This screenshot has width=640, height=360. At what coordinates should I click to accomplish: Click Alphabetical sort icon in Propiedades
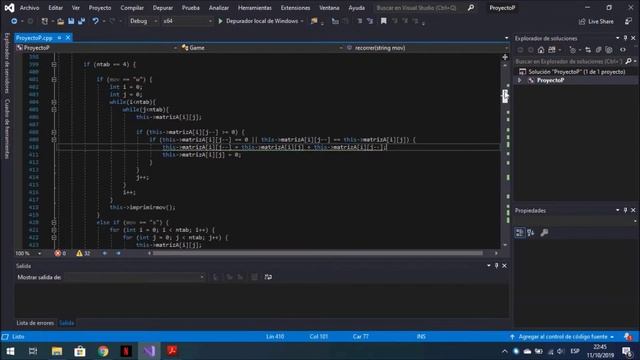531,233
